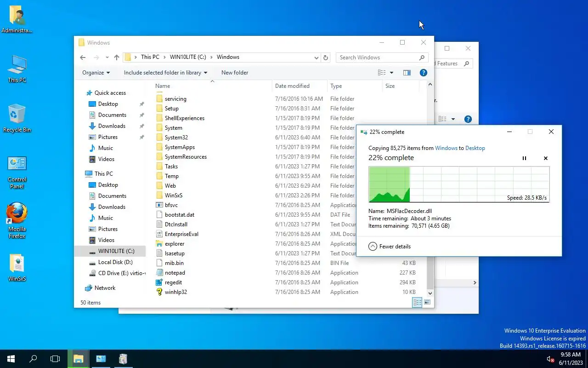Open Include selected folder in library menu
Viewport: 588px width, 368px height.
(165, 73)
